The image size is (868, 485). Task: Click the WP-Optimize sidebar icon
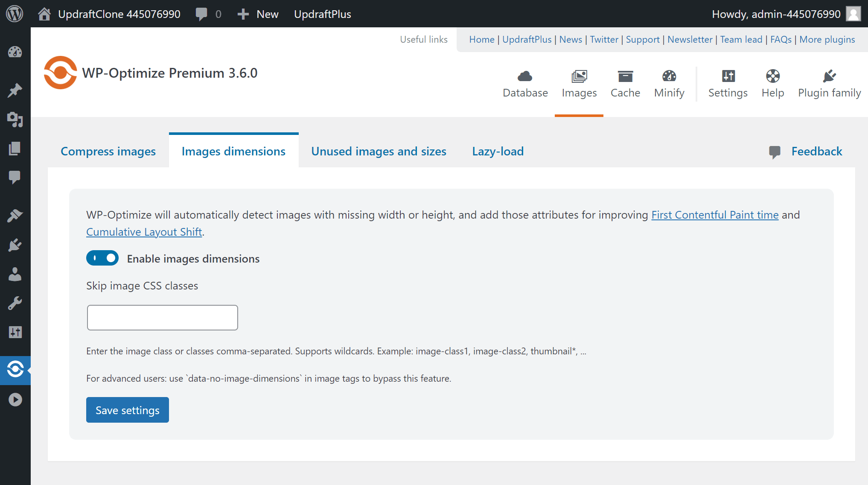coord(15,369)
